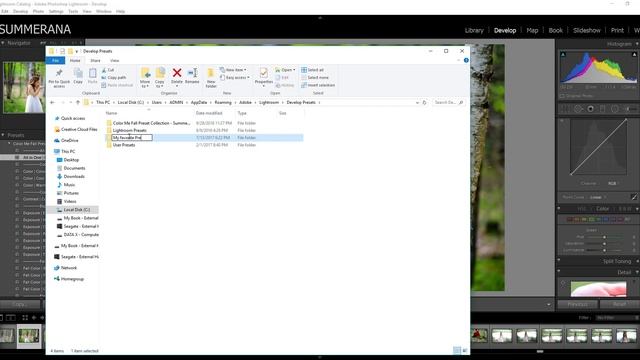Switch to Explorer View tab
This screenshot has width=640, height=360.
click(115, 60)
